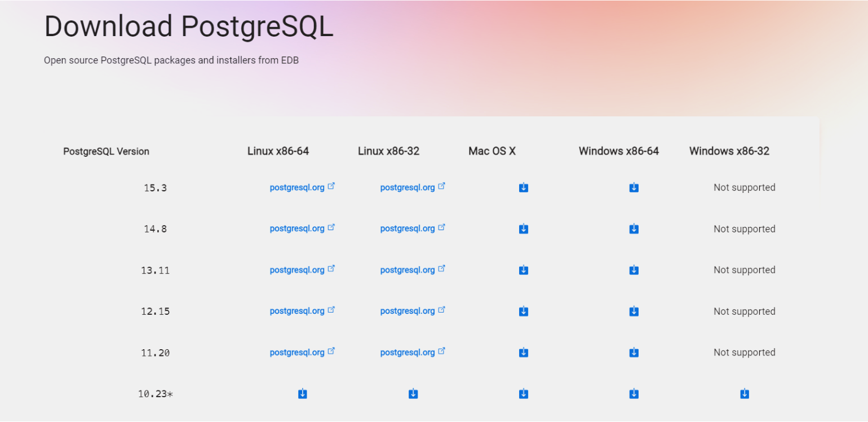
Task: Download PostgreSQL 15.3 for Windows x86-64
Action: tap(634, 187)
